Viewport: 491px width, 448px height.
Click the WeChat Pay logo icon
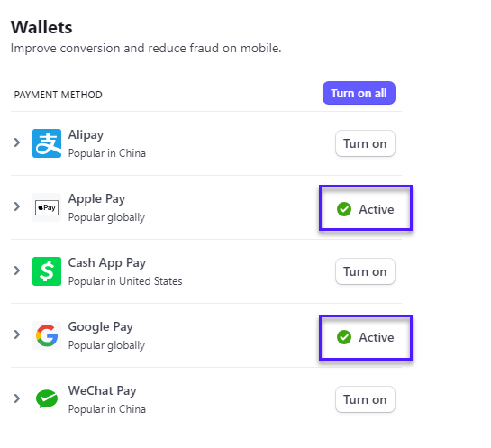point(47,398)
